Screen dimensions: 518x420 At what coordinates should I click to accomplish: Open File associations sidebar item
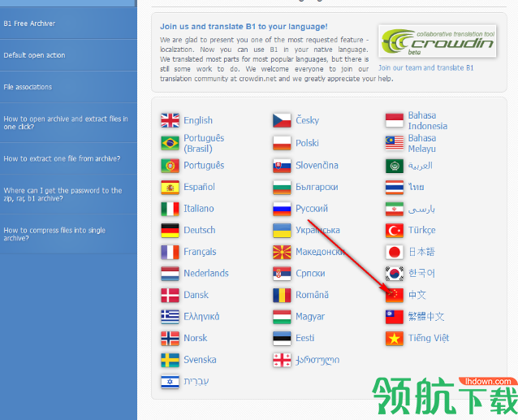(68, 87)
